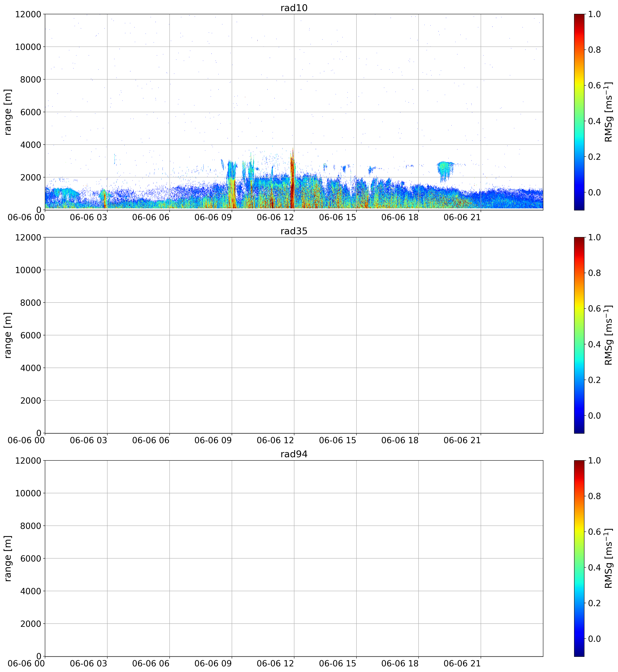
Task: Click the 06-06 00 tick under rad35
Action: [26, 440]
